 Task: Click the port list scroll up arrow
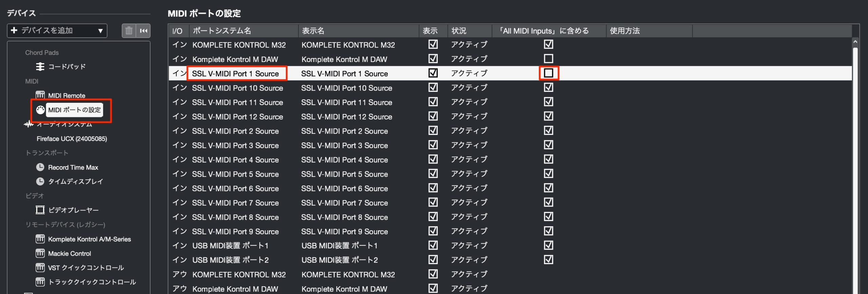[855, 42]
